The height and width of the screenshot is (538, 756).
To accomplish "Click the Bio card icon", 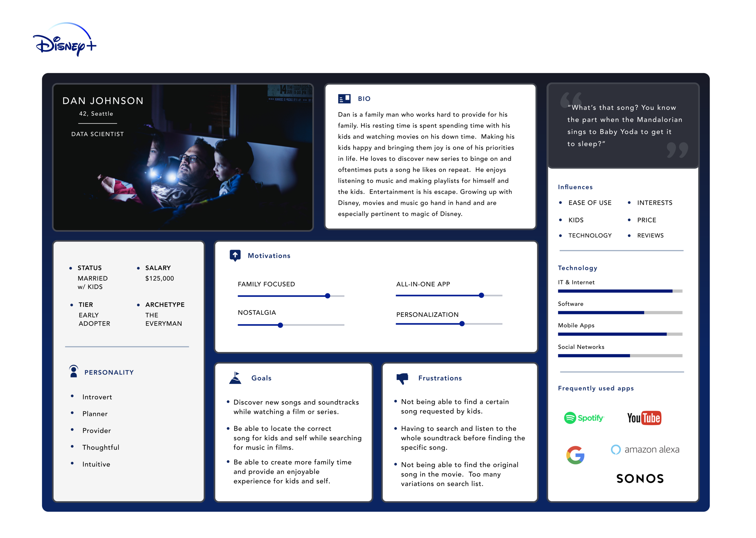I will click(x=344, y=99).
